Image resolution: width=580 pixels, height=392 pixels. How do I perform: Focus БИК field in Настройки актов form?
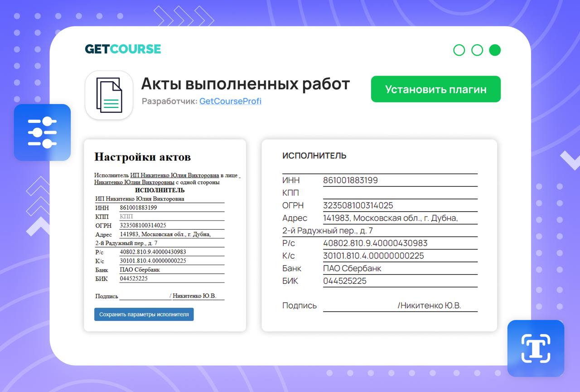(x=172, y=279)
